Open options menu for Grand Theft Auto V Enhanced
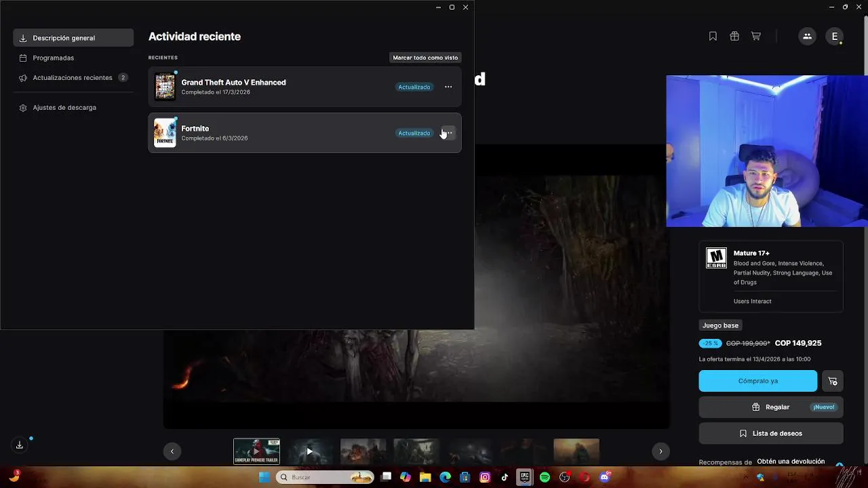The height and width of the screenshot is (488, 868). click(x=448, y=87)
